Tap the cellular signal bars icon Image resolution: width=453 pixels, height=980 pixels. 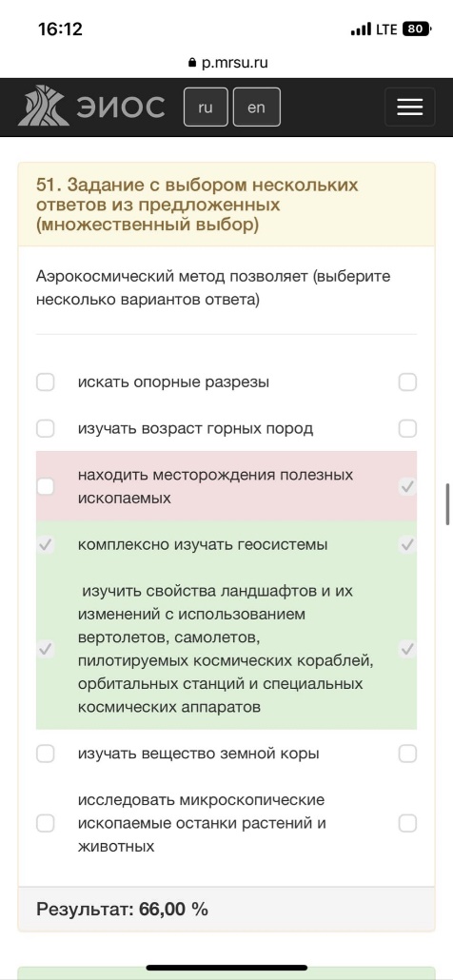[361, 29]
